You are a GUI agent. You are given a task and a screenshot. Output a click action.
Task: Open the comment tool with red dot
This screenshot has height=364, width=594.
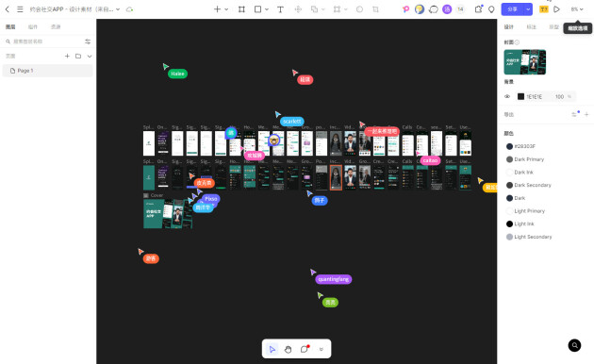pyautogui.click(x=305, y=349)
